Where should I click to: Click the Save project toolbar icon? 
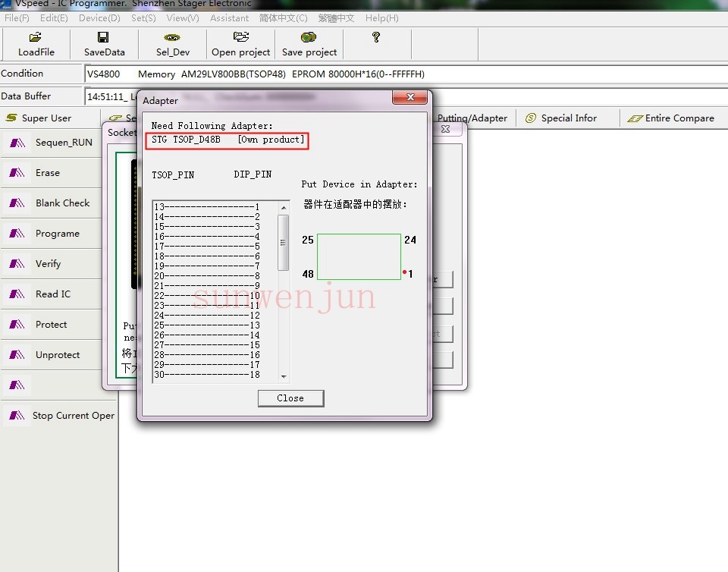309,37
